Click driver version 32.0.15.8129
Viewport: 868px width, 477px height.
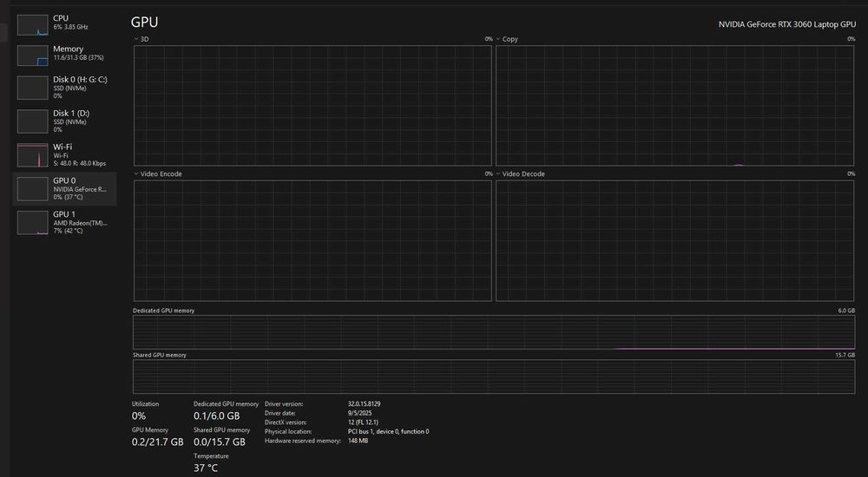coord(364,404)
